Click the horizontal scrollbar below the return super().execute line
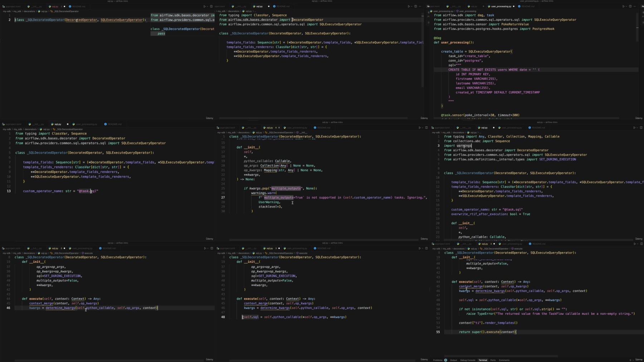The image size is (644, 362). click(x=501, y=356)
